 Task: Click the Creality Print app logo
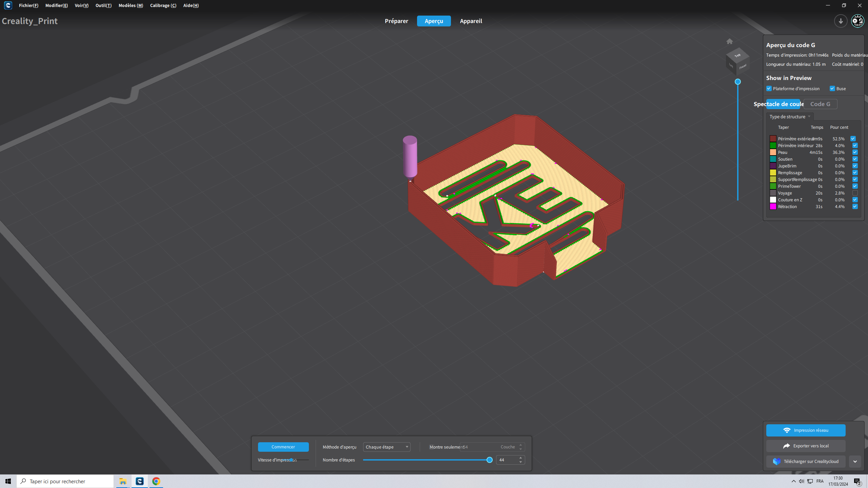pyautogui.click(x=8, y=5)
